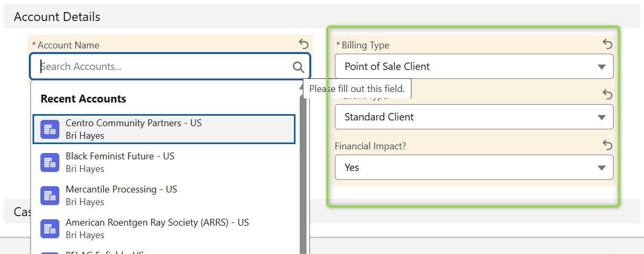Click the recent accounts list scrollbar

click(303, 174)
